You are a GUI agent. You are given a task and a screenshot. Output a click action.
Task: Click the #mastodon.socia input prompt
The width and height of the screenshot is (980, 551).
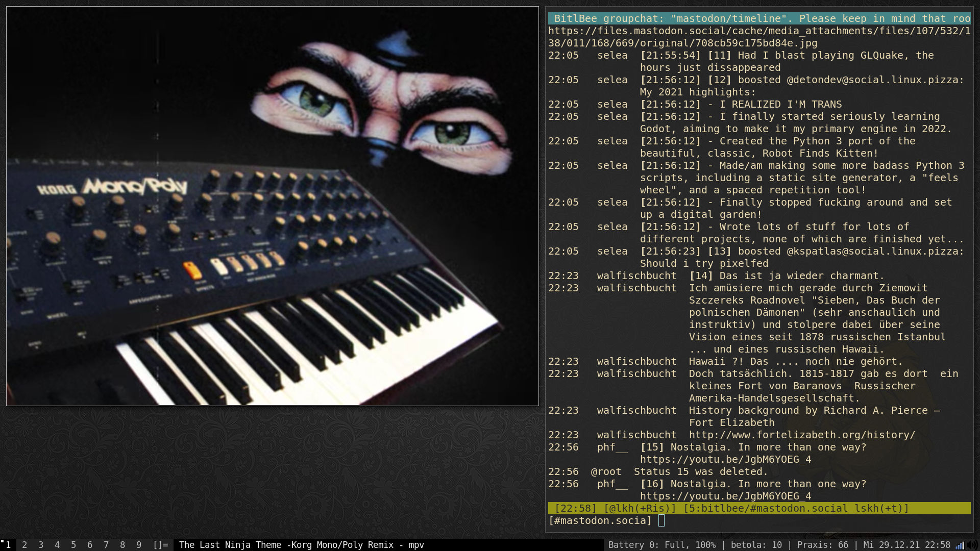[x=600, y=520]
